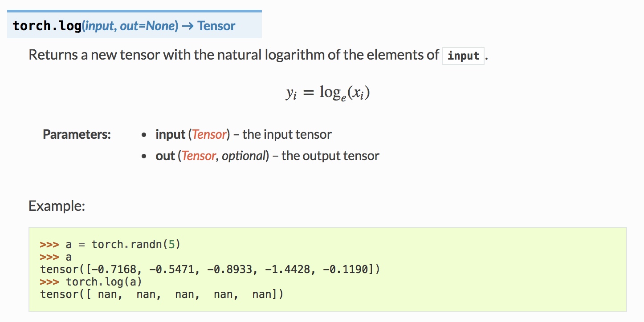The height and width of the screenshot is (322, 644).
Task: Click the italic optional text
Action: 244,156
